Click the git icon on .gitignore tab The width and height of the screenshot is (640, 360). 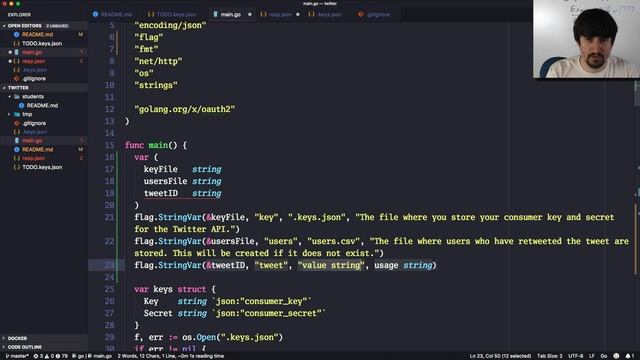pos(360,14)
